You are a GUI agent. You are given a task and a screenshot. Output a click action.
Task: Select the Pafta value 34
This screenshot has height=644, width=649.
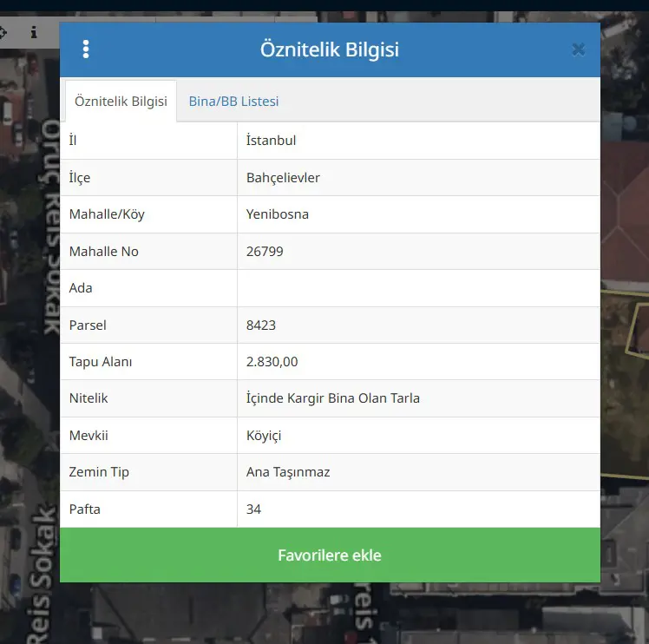click(253, 509)
